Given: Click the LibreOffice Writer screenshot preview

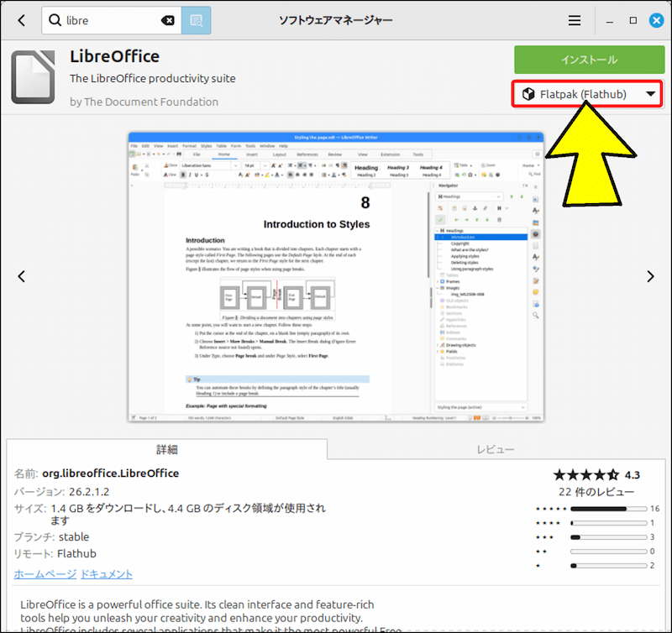Looking at the screenshot, I should coord(336,275).
